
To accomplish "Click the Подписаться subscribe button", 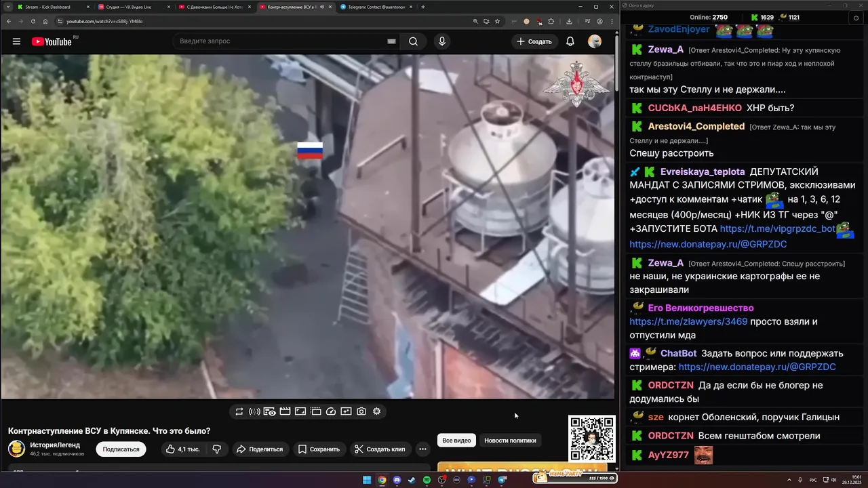I will tap(121, 449).
